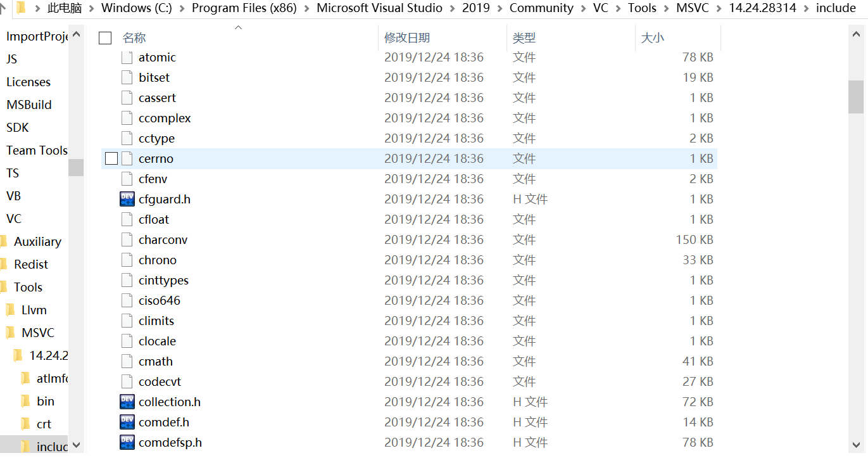Click the cerrno file icon

click(x=127, y=159)
